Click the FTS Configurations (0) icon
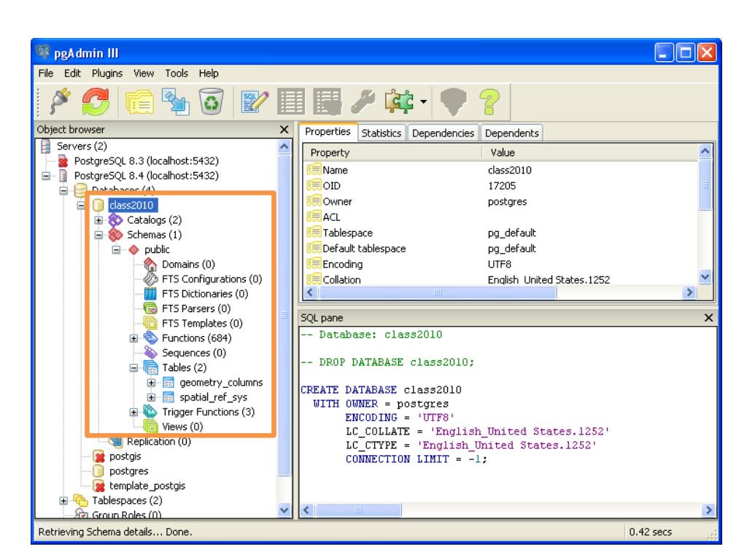This screenshot has width=747, height=560. click(150, 279)
